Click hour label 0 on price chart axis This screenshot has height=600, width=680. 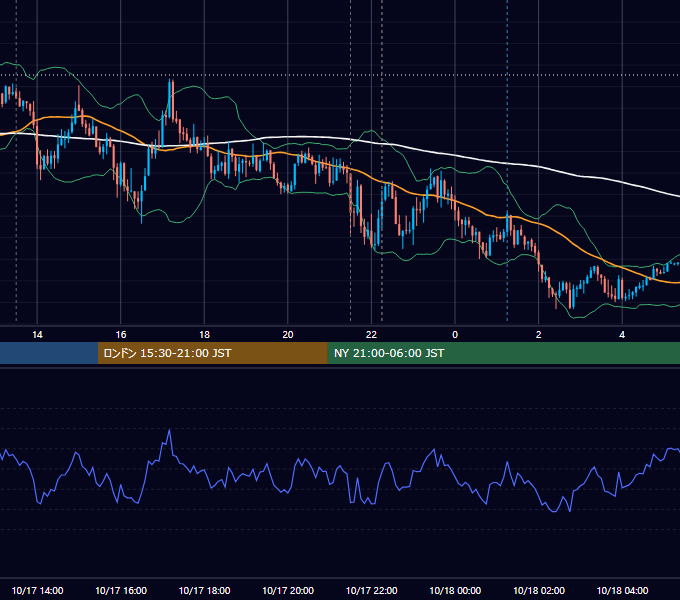coord(455,335)
